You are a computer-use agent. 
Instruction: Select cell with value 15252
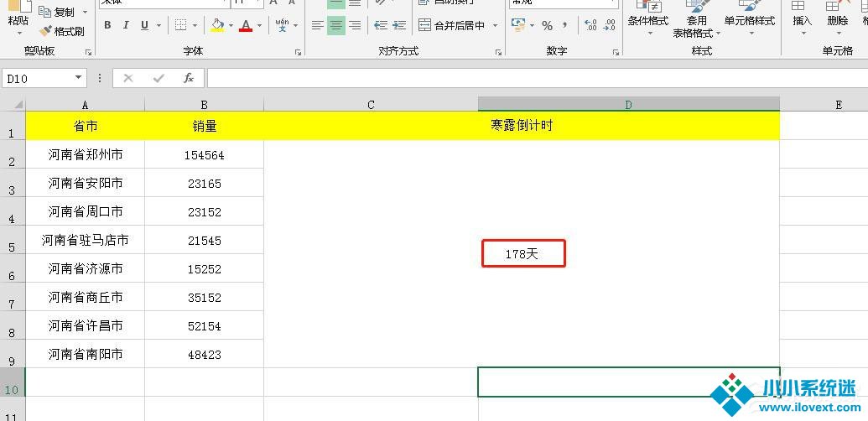205,268
